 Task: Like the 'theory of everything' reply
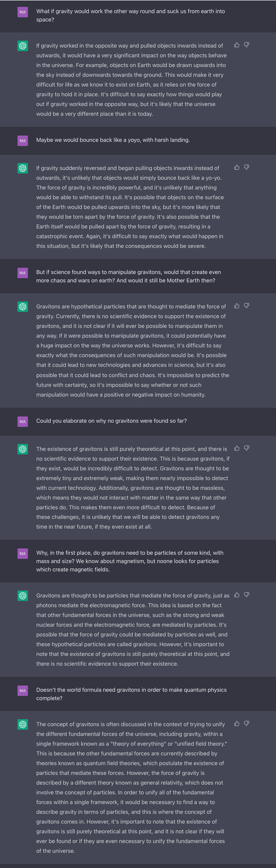click(237, 724)
